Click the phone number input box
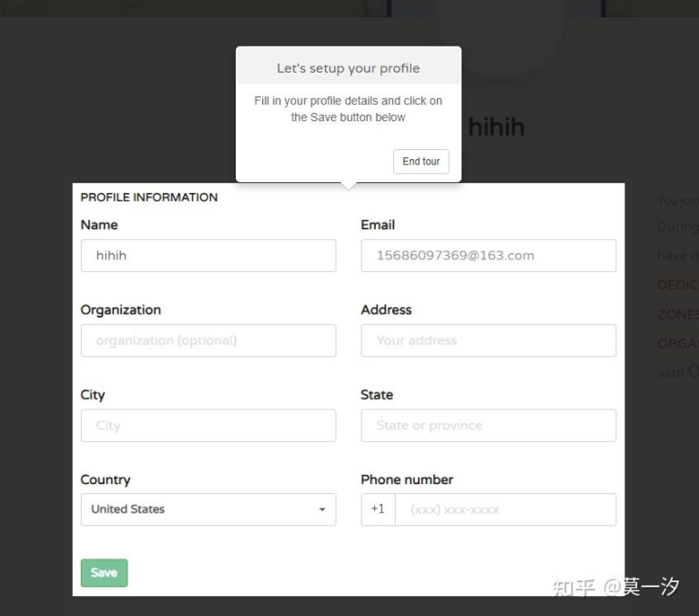The width and height of the screenshot is (699, 616). click(505, 510)
